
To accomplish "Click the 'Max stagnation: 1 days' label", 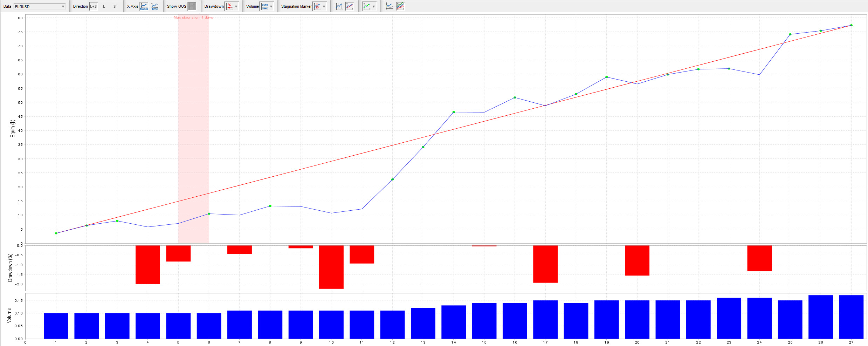I will [x=193, y=18].
